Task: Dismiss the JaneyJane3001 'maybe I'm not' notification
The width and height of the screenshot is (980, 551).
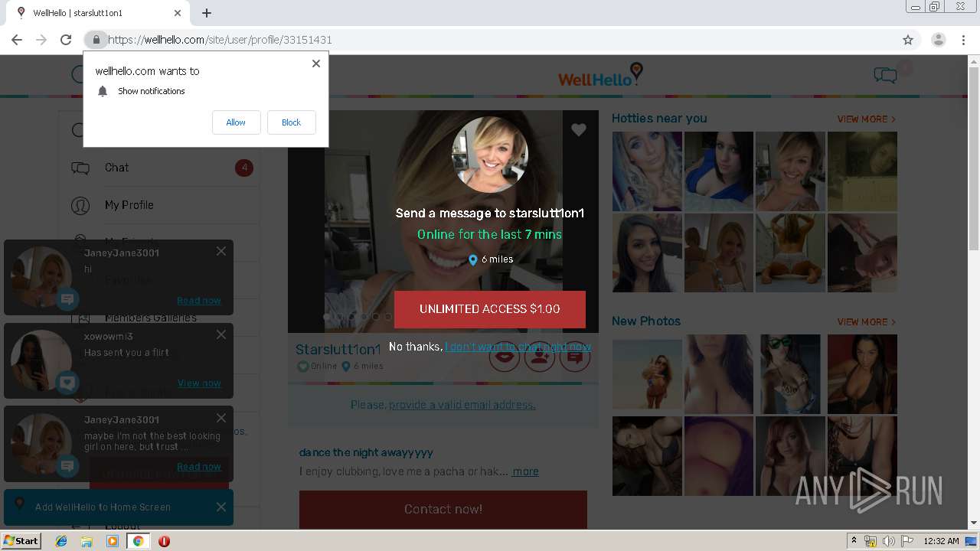Action: (221, 418)
